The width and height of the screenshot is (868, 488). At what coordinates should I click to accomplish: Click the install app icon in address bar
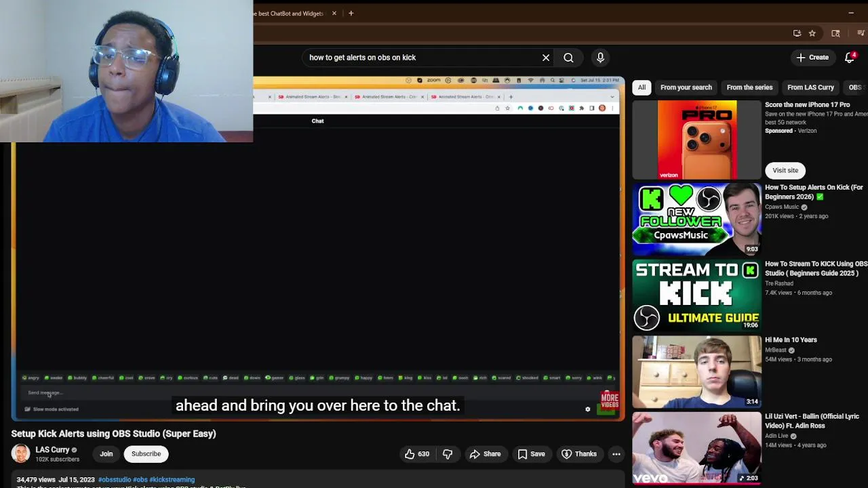(797, 33)
